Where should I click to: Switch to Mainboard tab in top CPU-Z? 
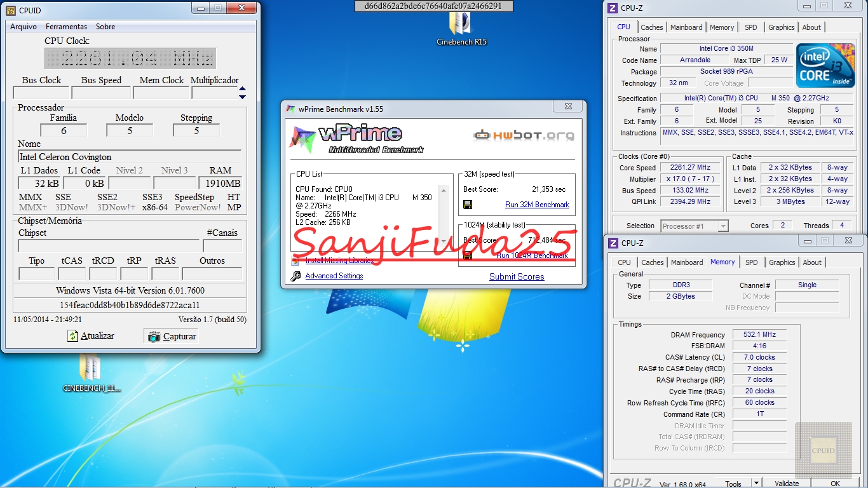click(x=686, y=27)
